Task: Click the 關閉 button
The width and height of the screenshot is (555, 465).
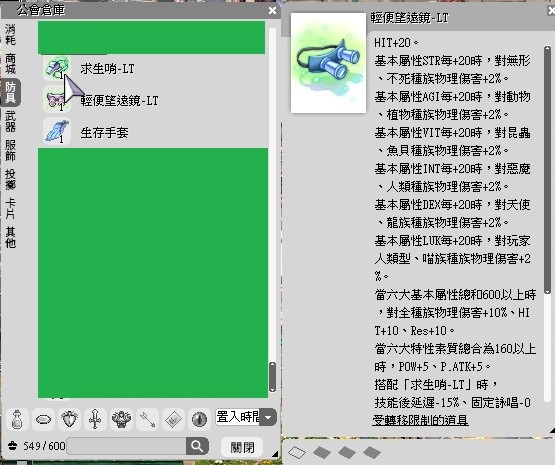Action: click(x=242, y=447)
